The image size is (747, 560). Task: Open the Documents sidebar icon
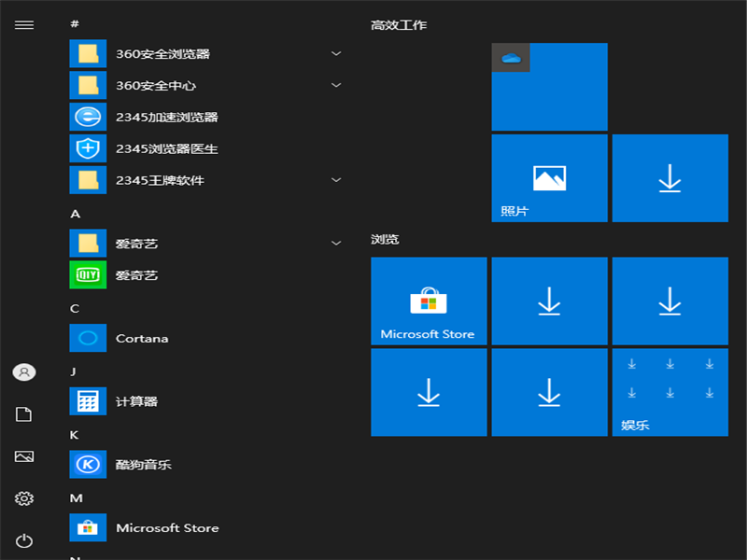23,413
